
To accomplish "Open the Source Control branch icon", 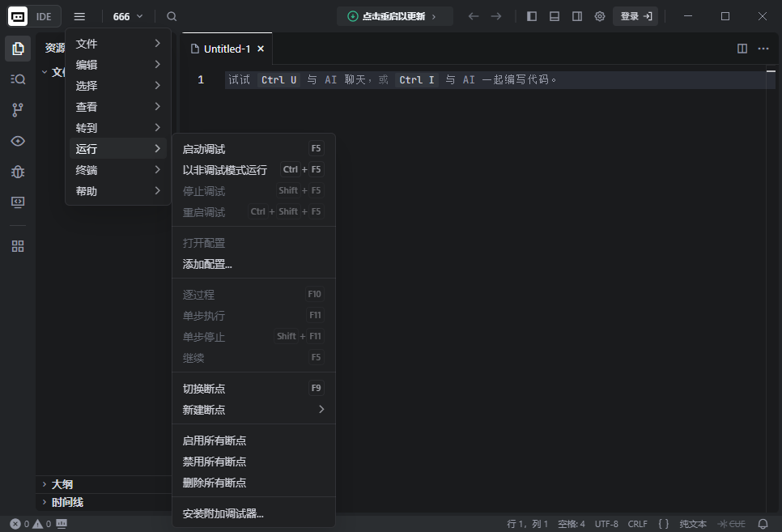I will [x=18, y=110].
